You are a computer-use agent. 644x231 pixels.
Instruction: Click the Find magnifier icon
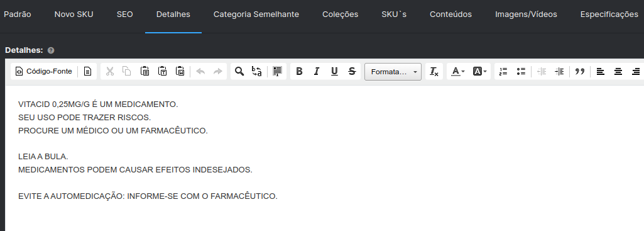[239, 71]
